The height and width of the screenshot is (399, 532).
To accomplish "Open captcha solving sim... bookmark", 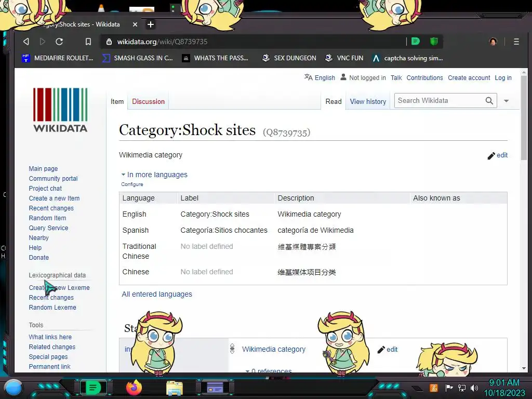I will (x=407, y=58).
